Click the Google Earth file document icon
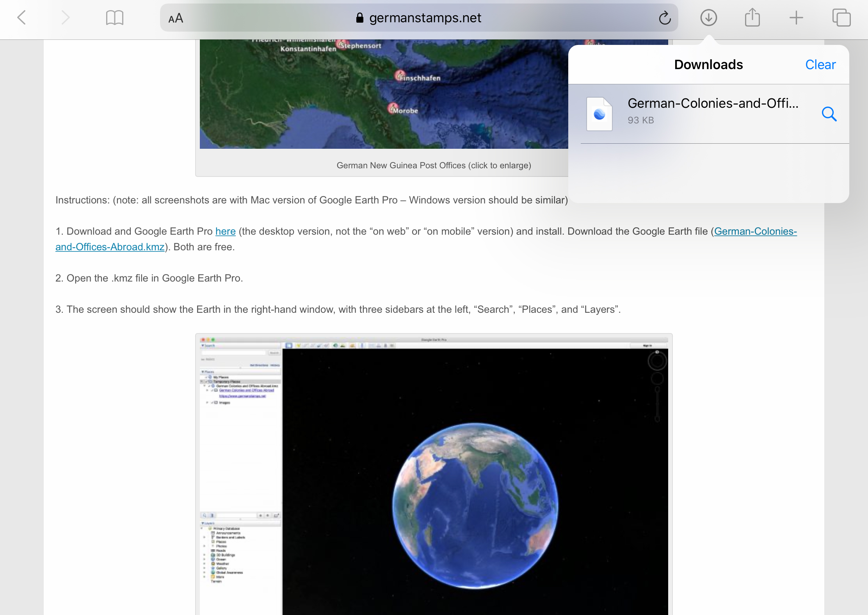 click(x=599, y=114)
